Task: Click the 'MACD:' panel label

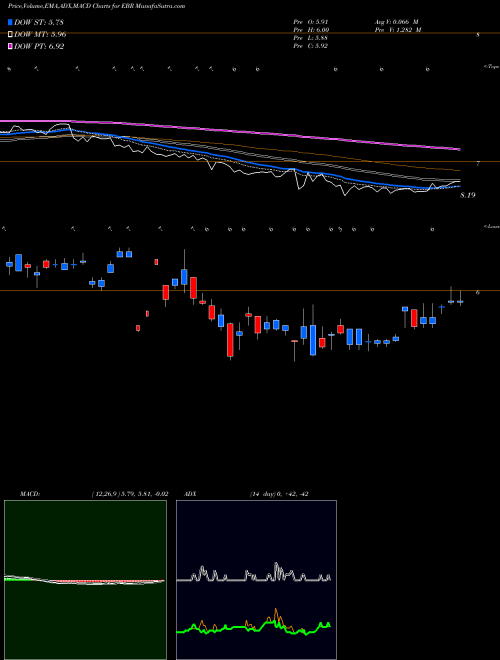Action: click(x=30, y=494)
